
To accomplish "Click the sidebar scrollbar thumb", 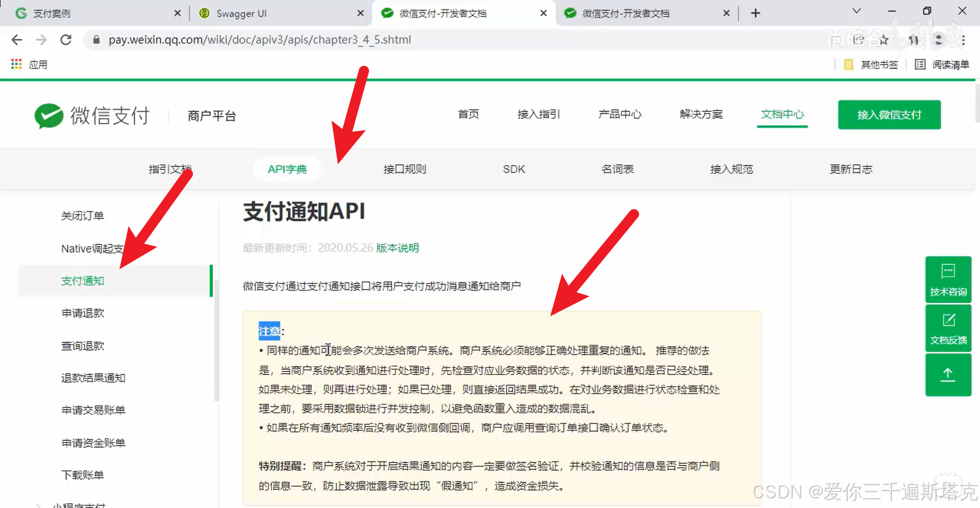I will tap(217, 341).
